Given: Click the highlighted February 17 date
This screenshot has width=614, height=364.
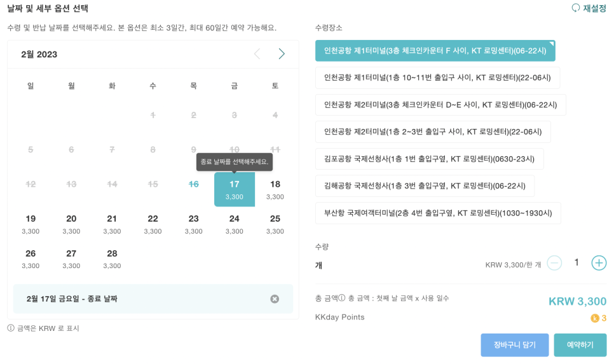Looking at the screenshot, I should (x=234, y=189).
